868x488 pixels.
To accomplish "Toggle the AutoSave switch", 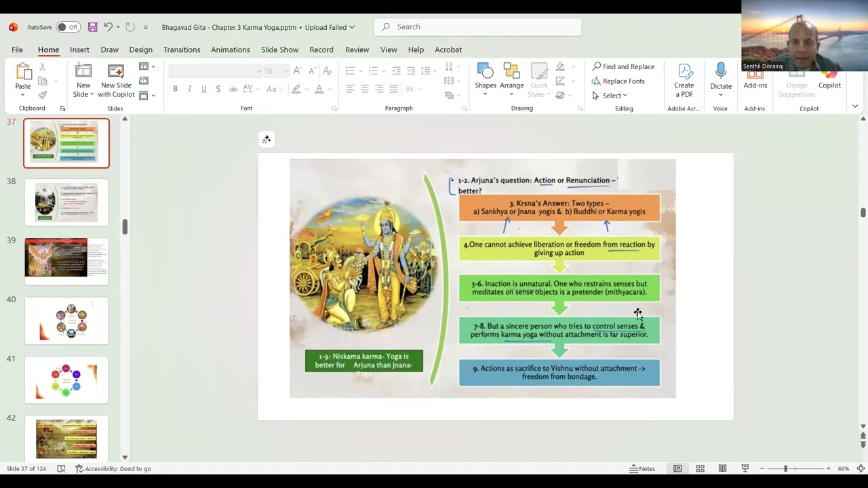I will coord(68,27).
